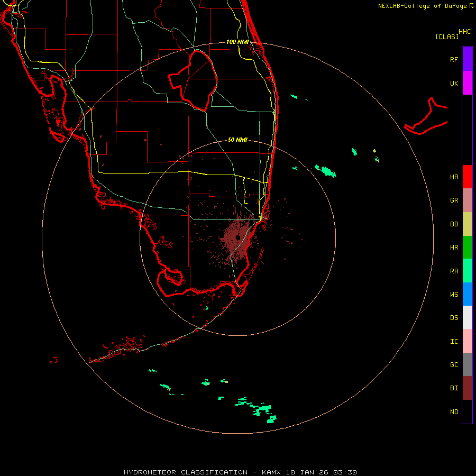476x476 pixels.
Task: Click the 'NEXLAB-College of DuPage' credit text
Action: pos(422,6)
